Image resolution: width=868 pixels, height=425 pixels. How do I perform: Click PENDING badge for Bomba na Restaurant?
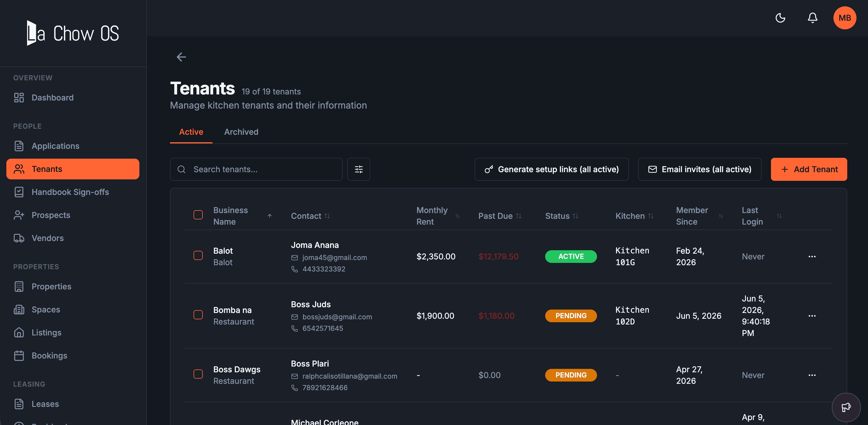point(571,316)
